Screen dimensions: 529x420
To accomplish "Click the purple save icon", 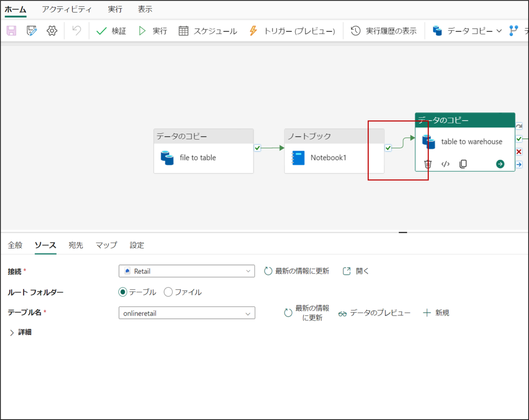I will coord(11,31).
